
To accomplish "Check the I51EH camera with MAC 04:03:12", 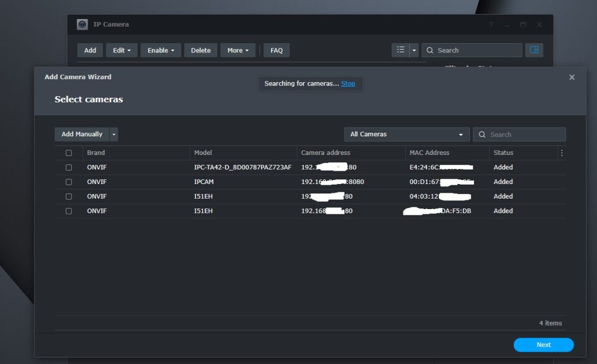I will (69, 196).
